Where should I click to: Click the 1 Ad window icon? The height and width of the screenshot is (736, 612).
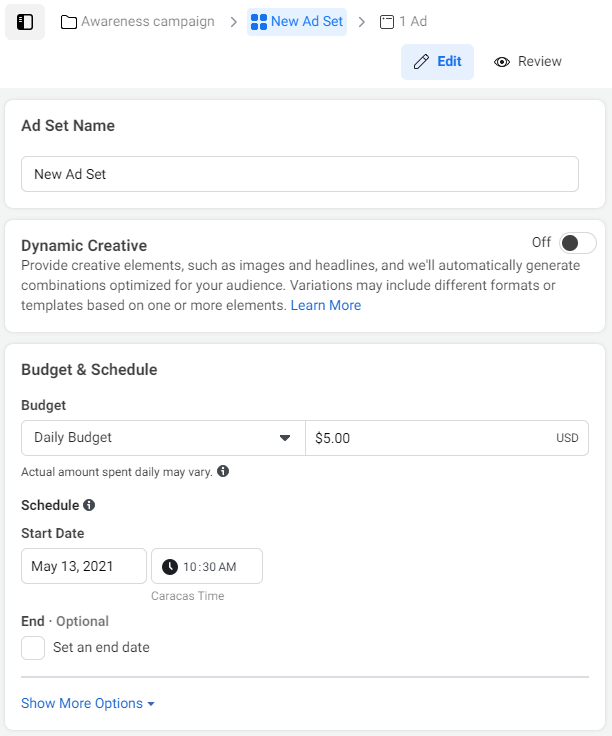coord(387,22)
